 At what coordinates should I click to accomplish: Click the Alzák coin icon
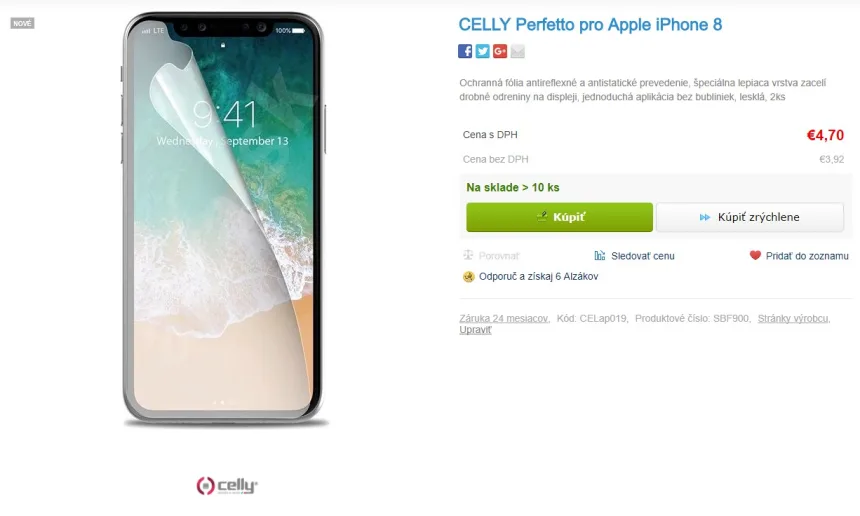468,276
